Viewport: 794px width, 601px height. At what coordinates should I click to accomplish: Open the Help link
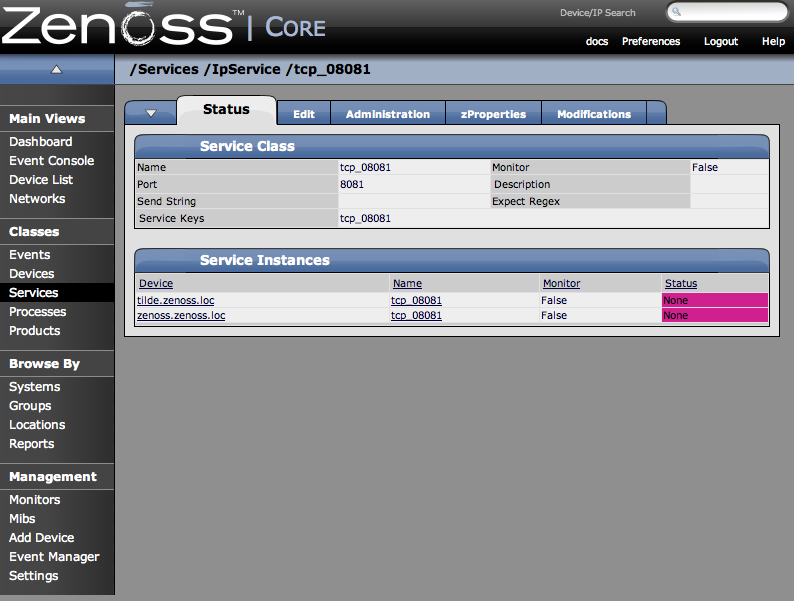773,42
